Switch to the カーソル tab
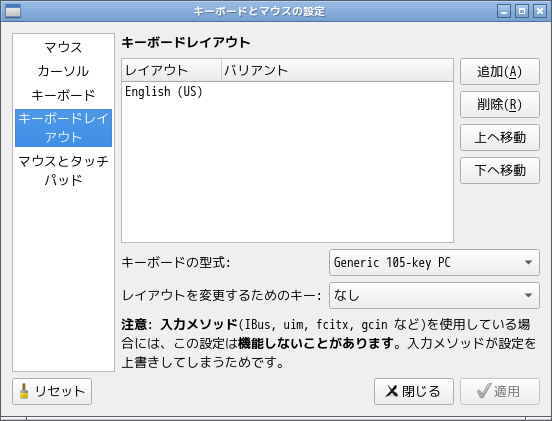Image resolution: width=552 pixels, height=421 pixels. click(63, 71)
